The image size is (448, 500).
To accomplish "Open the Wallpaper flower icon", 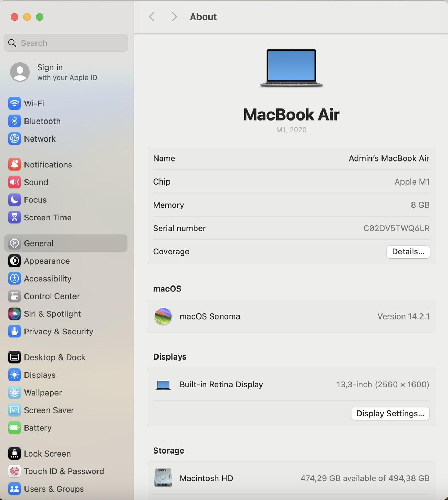I will 14,393.
